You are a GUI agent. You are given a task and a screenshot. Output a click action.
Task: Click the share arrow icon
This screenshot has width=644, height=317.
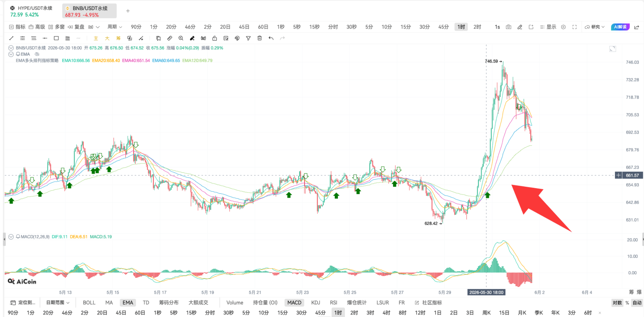(x=636, y=27)
